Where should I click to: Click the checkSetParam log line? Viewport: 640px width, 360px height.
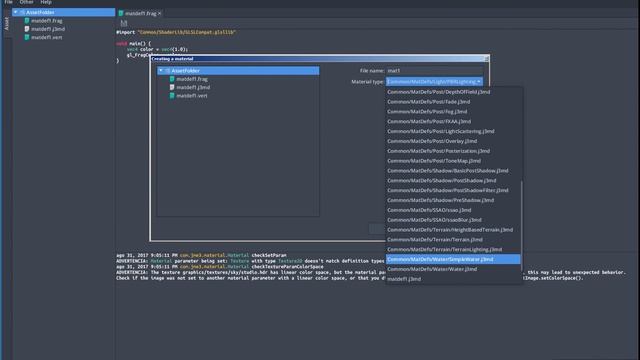[201, 255]
